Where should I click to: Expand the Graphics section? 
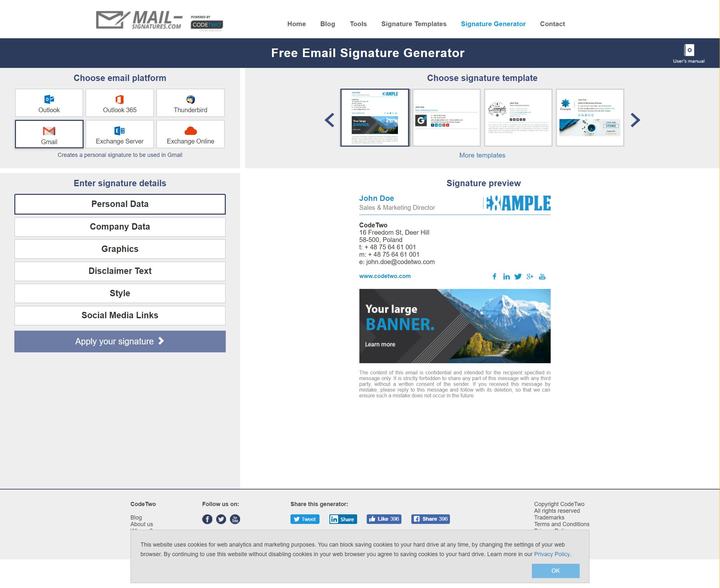(x=120, y=249)
